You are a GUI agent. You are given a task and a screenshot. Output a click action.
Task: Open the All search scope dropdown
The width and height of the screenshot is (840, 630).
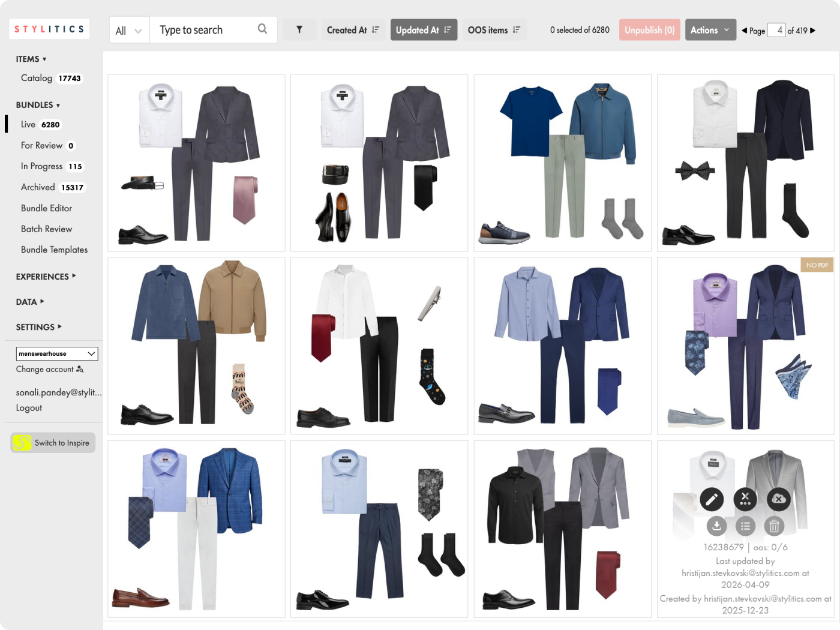pos(129,31)
